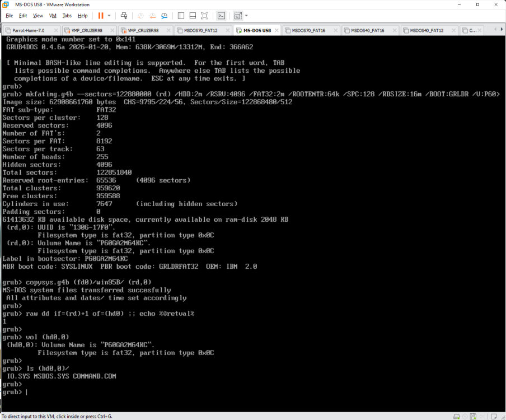Open the power options dropdown arrow beside pause
Image resolution: width=506 pixels, height=420 pixels.
point(109,16)
